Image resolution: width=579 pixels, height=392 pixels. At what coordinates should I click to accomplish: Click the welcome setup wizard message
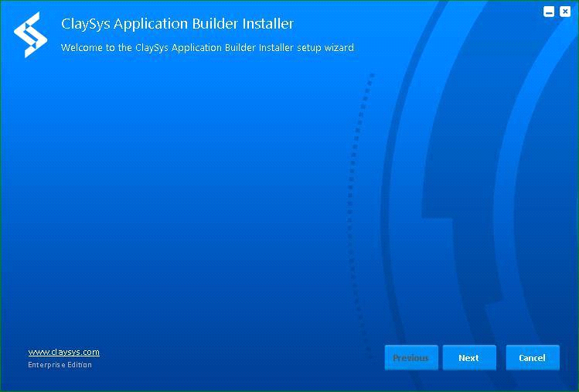207,48
